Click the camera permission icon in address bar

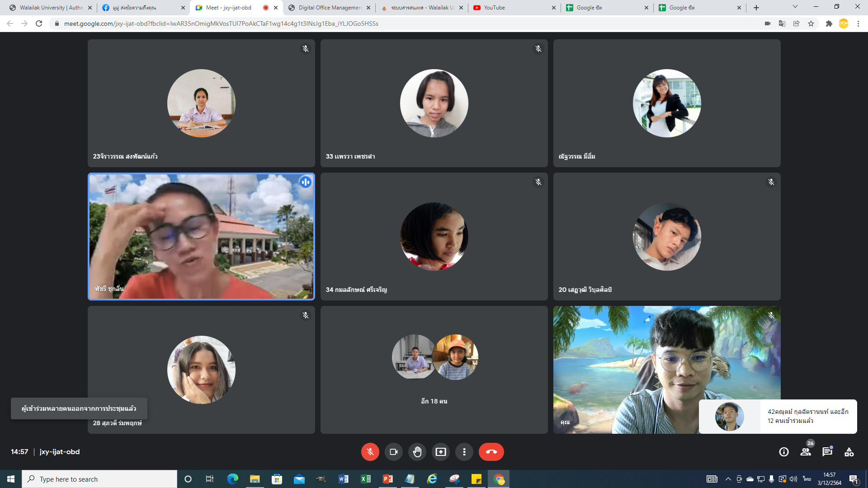click(768, 23)
